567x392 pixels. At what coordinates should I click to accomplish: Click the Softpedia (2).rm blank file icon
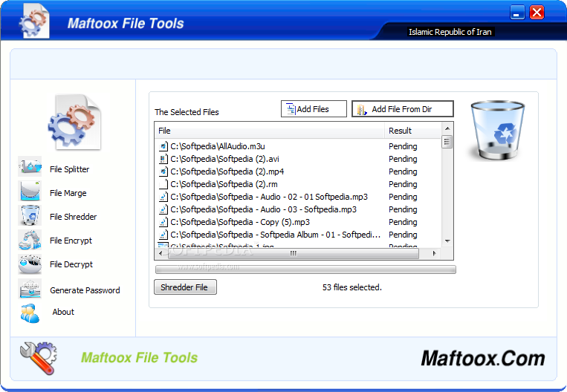[163, 184]
